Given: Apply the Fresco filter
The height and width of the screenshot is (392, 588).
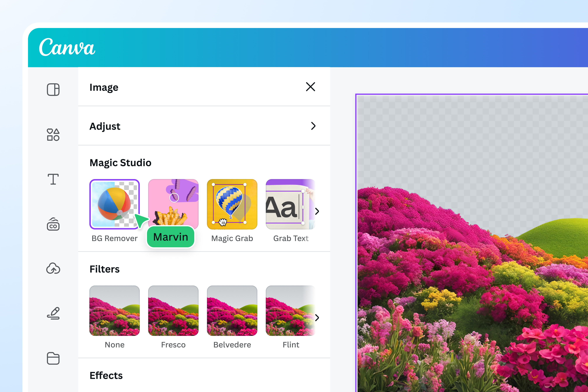Looking at the screenshot, I should pos(173,311).
